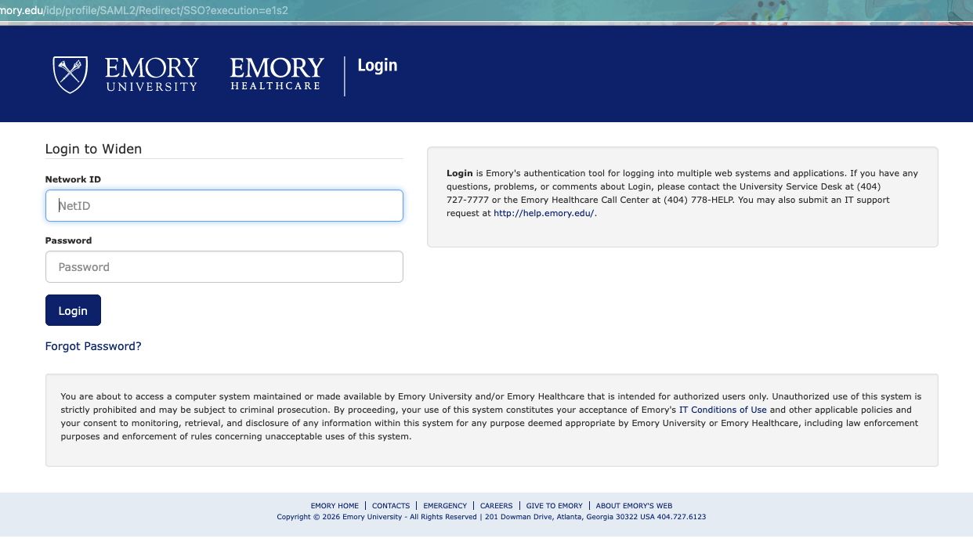Open the IT Conditions of Use link

pos(723,410)
